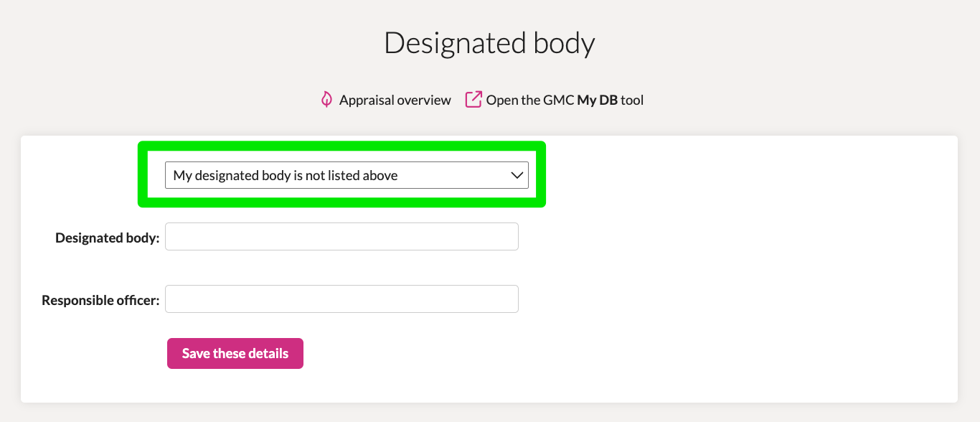
Task: Click "My designated body is not listed above" text
Action: (x=286, y=175)
